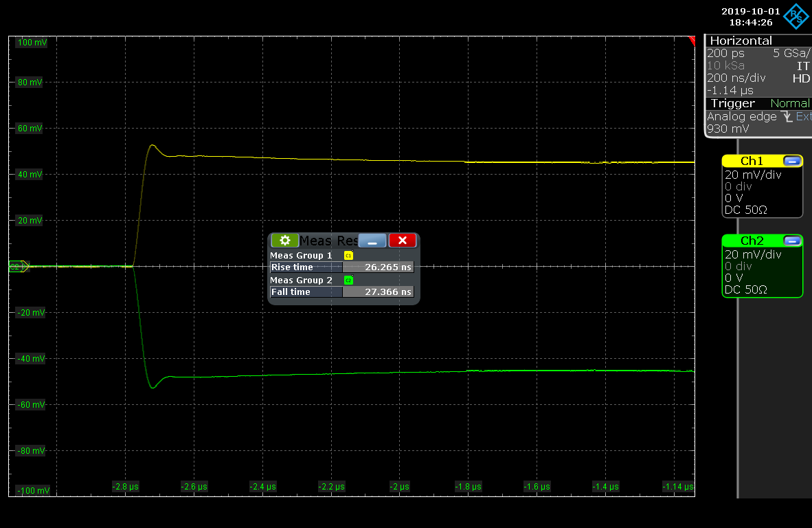Open the Trigger settings label

pyautogui.click(x=733, y=103)
